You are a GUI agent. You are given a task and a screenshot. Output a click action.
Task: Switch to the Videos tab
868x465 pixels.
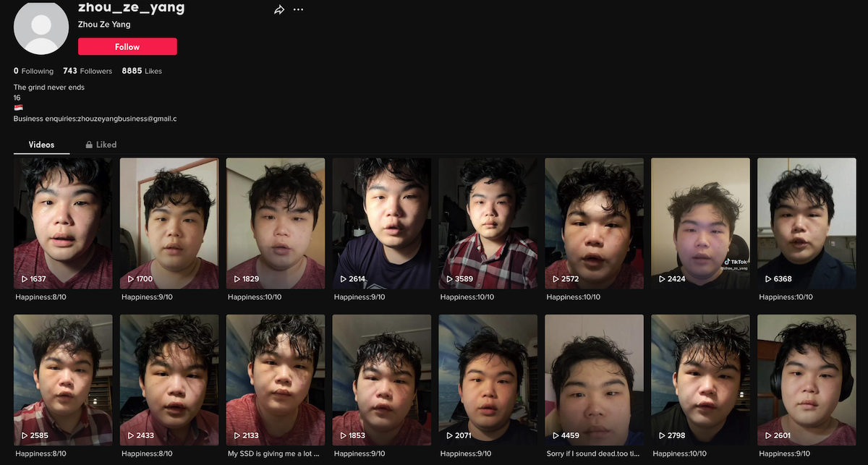tap(41, 144)
